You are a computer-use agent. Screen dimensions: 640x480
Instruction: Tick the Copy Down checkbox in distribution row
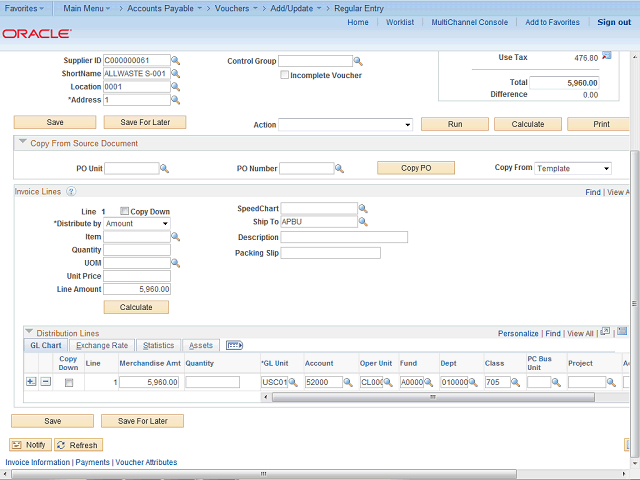point(68,383)
